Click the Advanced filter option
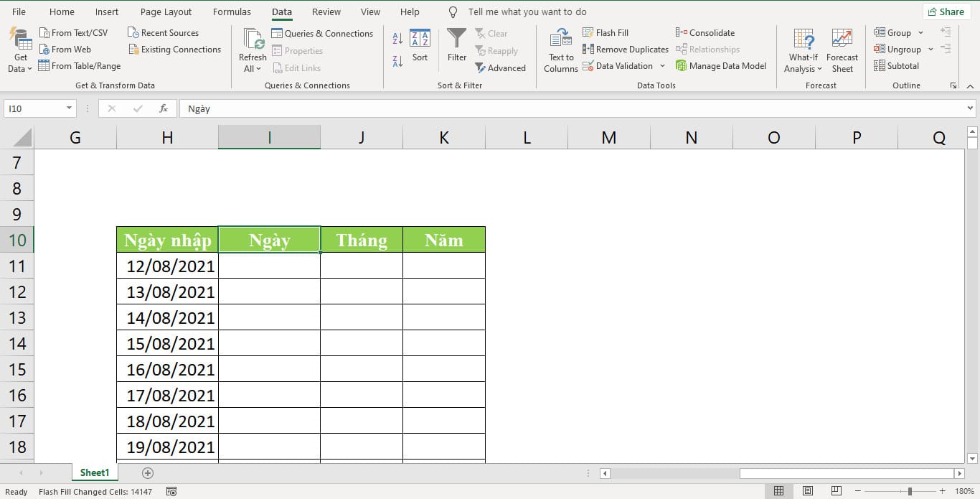Screen dimensions: 980x499 (x=501, y=67)
